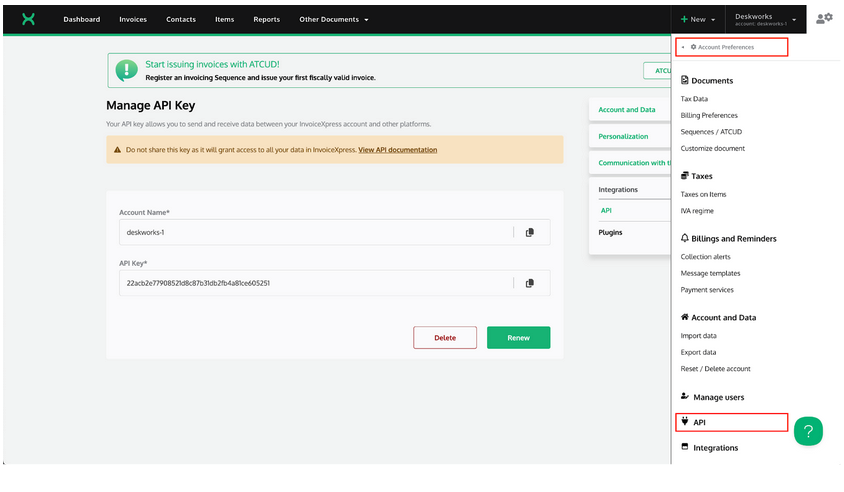Viewport: 844px width, 492px height.
Task: Expand the Other Documents dropdown
Action: (334, 19)
